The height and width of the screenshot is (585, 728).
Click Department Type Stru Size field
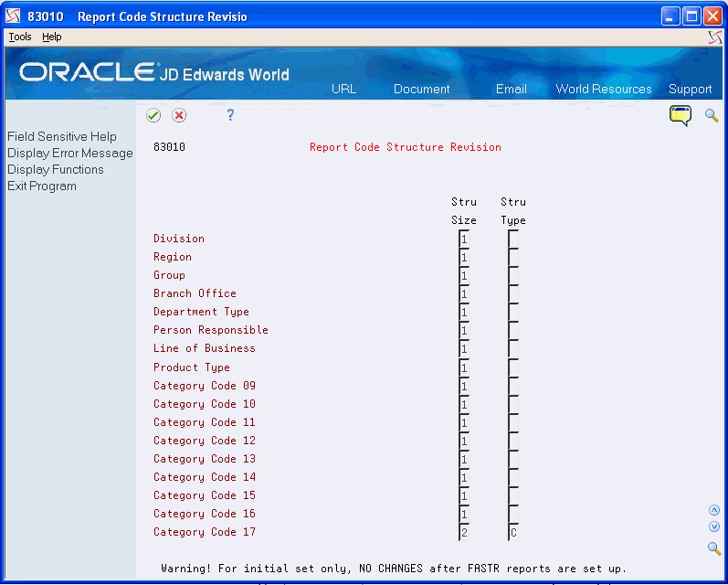464,313
